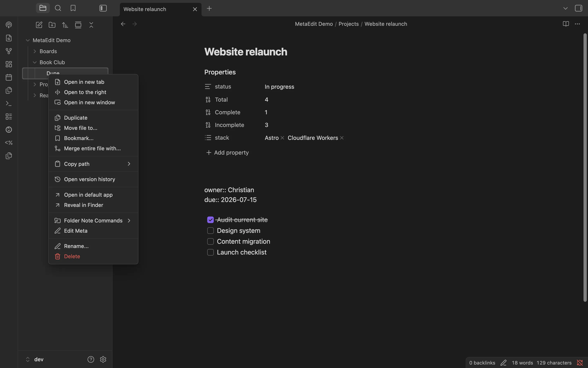Check the Content migration task
This screenshot has height=368, width=588.
[210, 241]
